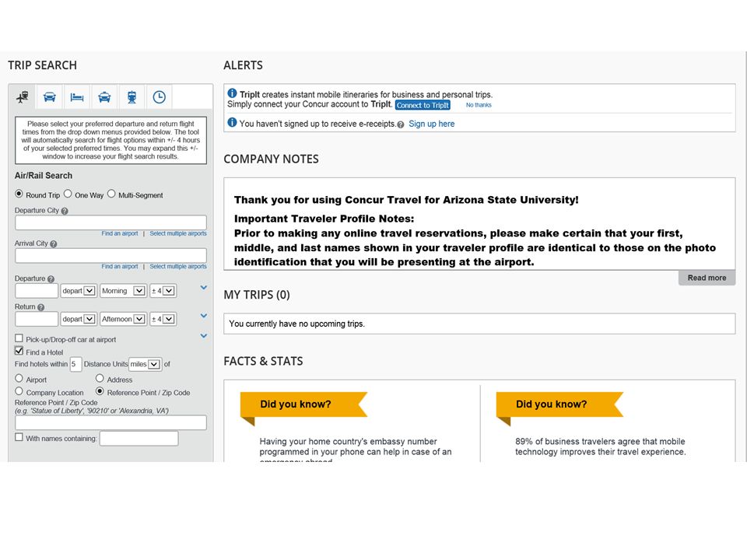This screenshot has height=560, width=747.
Task: Open the clock flight status tab
Action: click(159, 97)
